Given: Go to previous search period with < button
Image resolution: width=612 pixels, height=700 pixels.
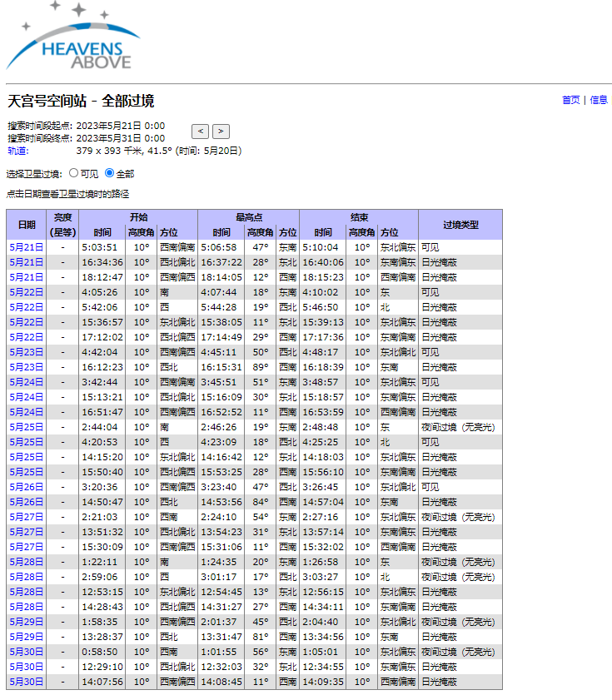Looking at the screenshot, I should [200, 132].
